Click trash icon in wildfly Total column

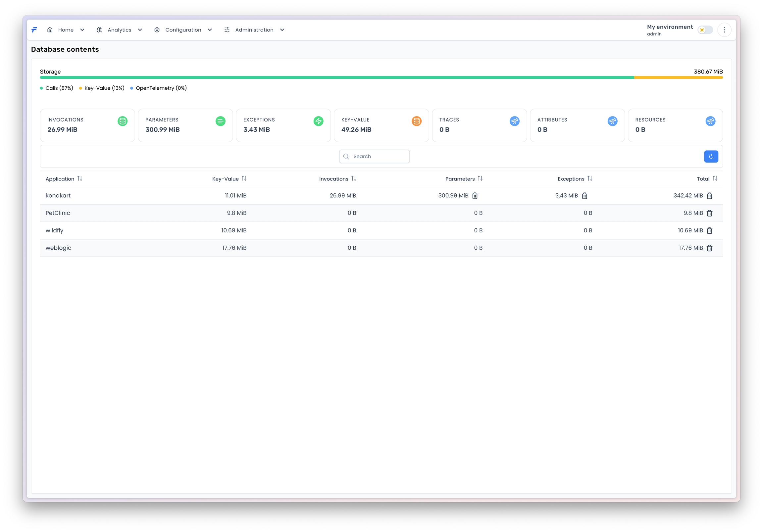coord(709,231)
